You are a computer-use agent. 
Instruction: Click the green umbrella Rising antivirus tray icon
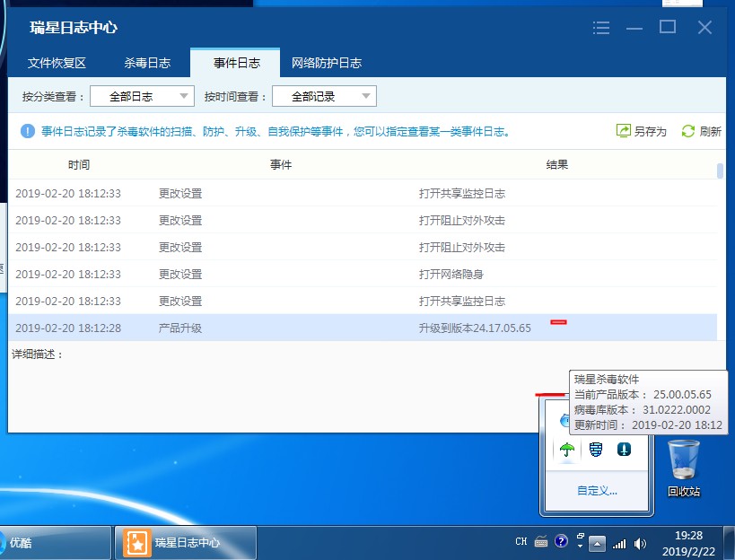566,450
